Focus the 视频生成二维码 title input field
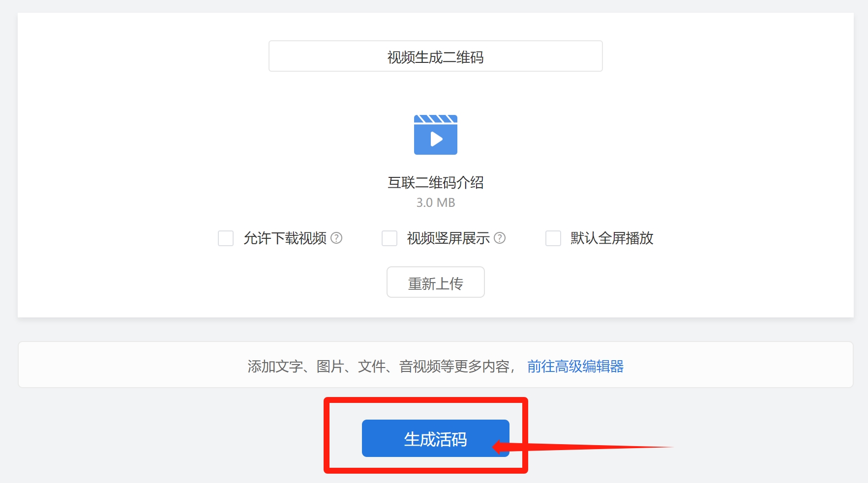 [436, 56]
